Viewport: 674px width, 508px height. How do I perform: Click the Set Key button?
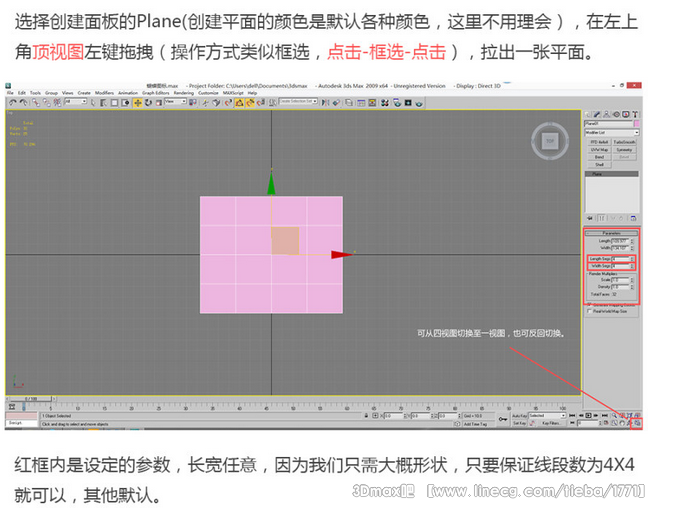click(x=520, y=423)
